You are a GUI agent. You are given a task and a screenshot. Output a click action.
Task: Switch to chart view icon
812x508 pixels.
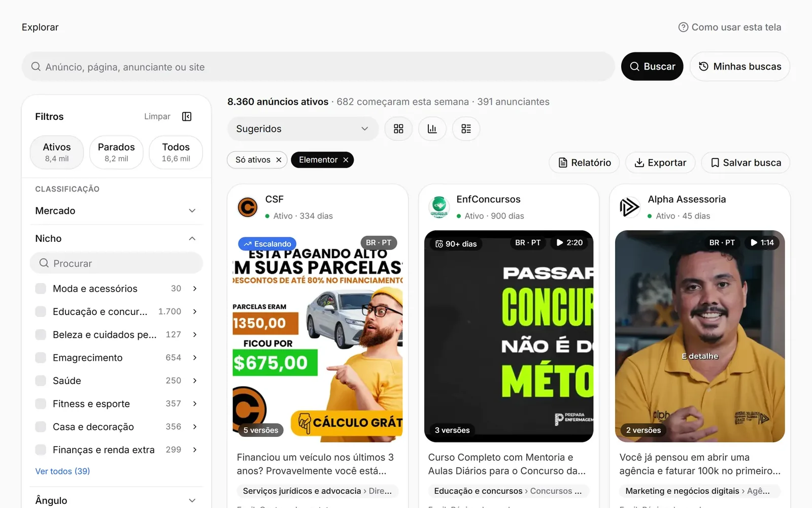pos(432,129)
